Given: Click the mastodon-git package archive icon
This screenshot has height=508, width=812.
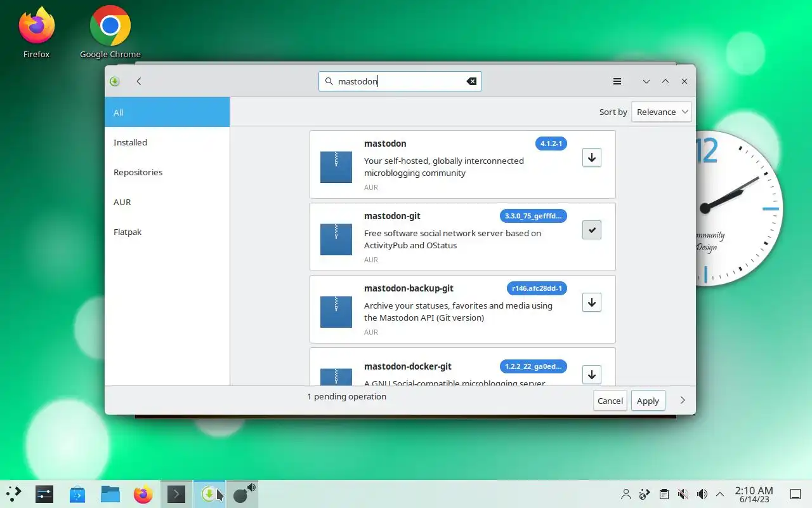Looking at the screenshot, I should pyautogui.click(x=336, y=239).
